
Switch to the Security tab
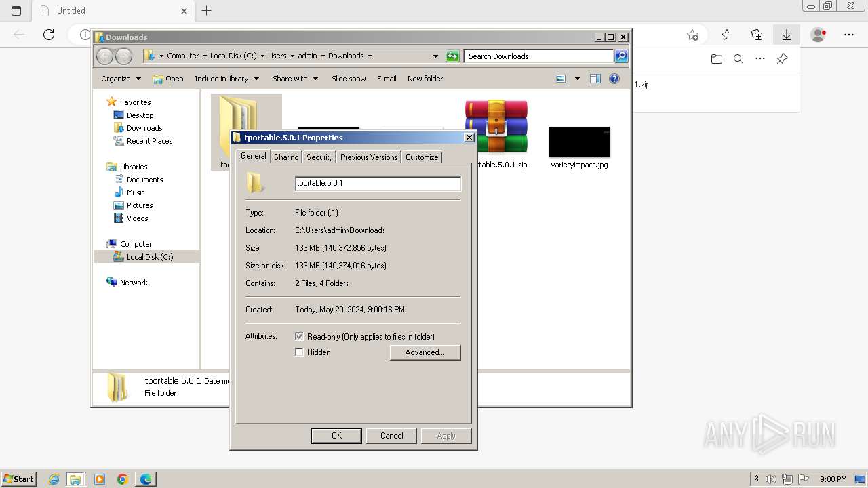point(319,157)
